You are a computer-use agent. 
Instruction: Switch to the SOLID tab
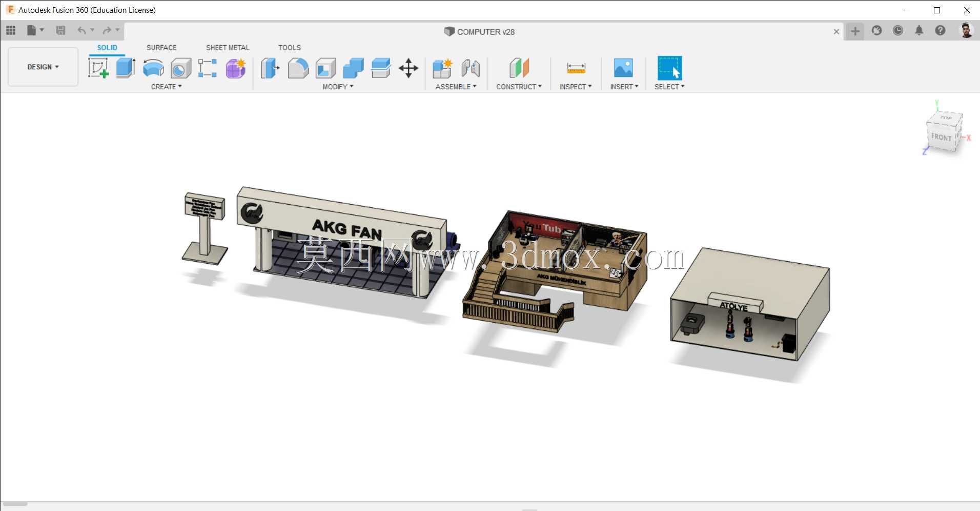[107, 48]
